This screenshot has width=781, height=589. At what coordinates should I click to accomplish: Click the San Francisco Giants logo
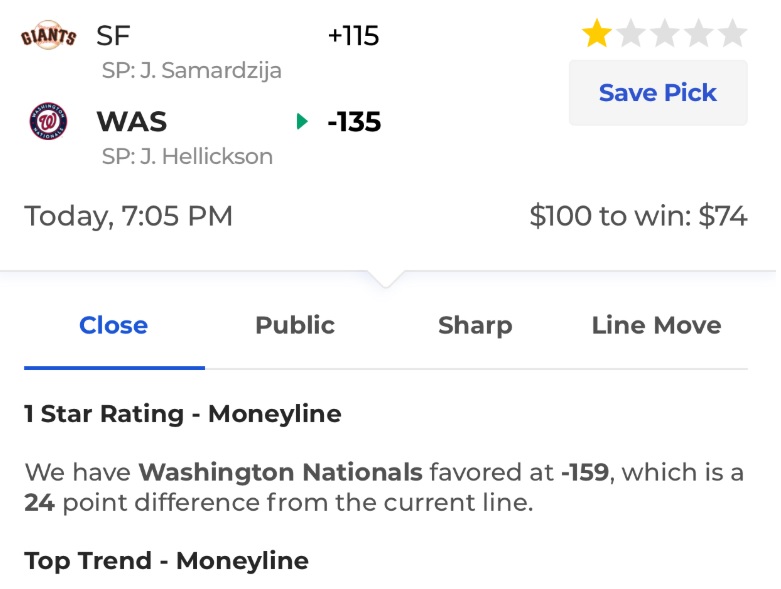click(x=48, y=35)
